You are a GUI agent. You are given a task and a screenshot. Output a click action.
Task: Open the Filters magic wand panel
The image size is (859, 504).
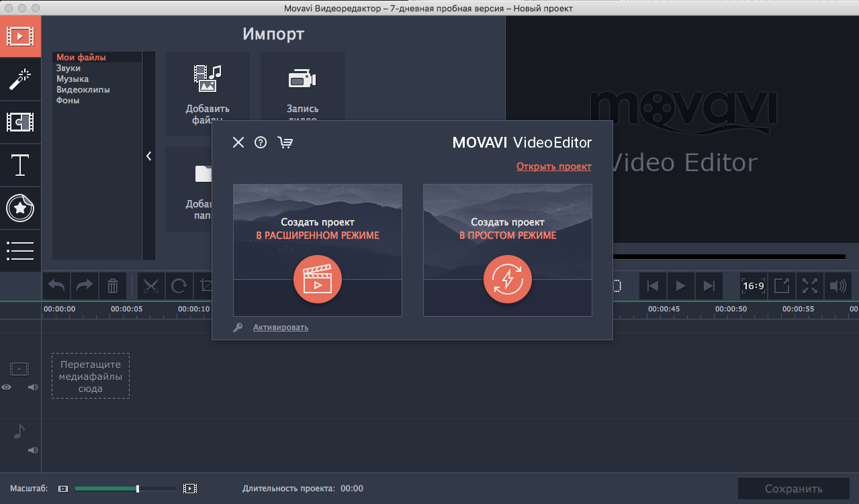click(x=20, y=79)
